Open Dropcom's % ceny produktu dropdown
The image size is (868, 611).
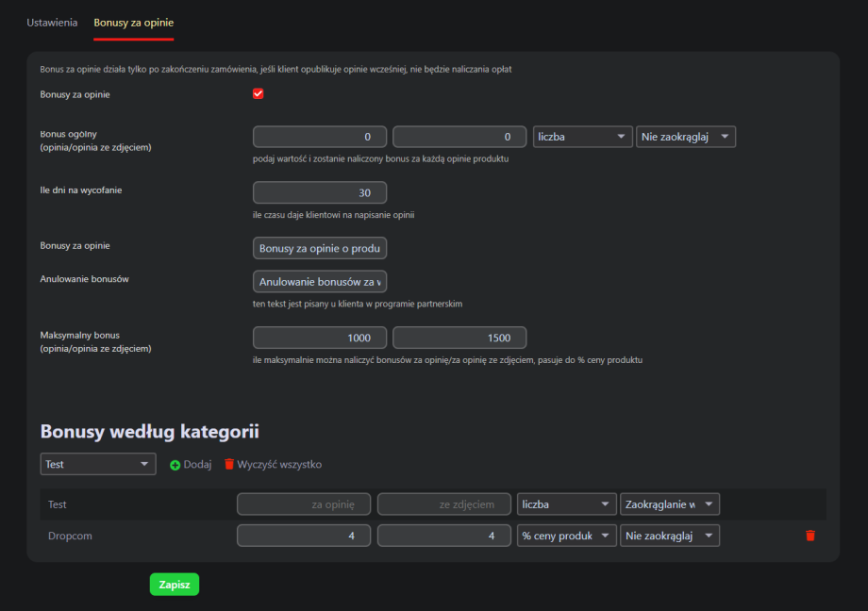(566, 536)
